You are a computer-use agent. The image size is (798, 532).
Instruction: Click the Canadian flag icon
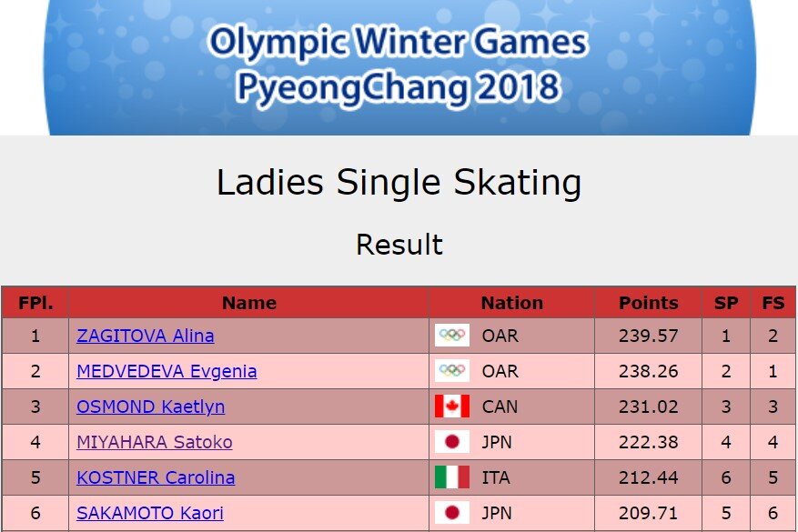click(x=452, y=407)
